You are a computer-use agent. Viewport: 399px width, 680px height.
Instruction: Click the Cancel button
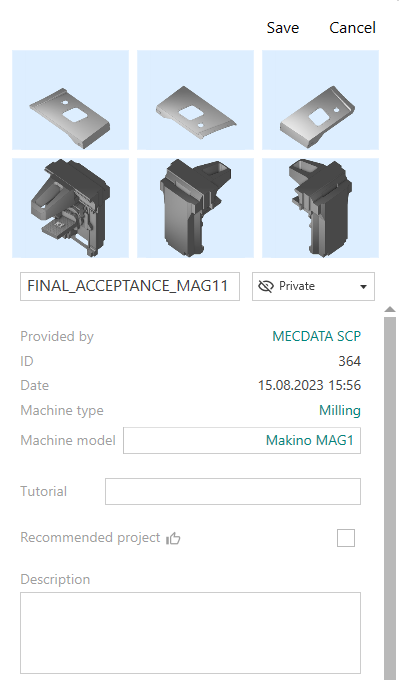[352, 28]
